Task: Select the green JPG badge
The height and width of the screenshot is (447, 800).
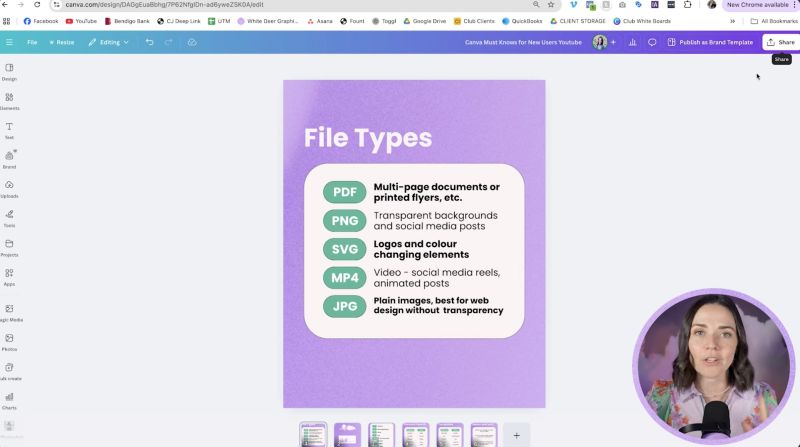Action: (x=344, y=306)
